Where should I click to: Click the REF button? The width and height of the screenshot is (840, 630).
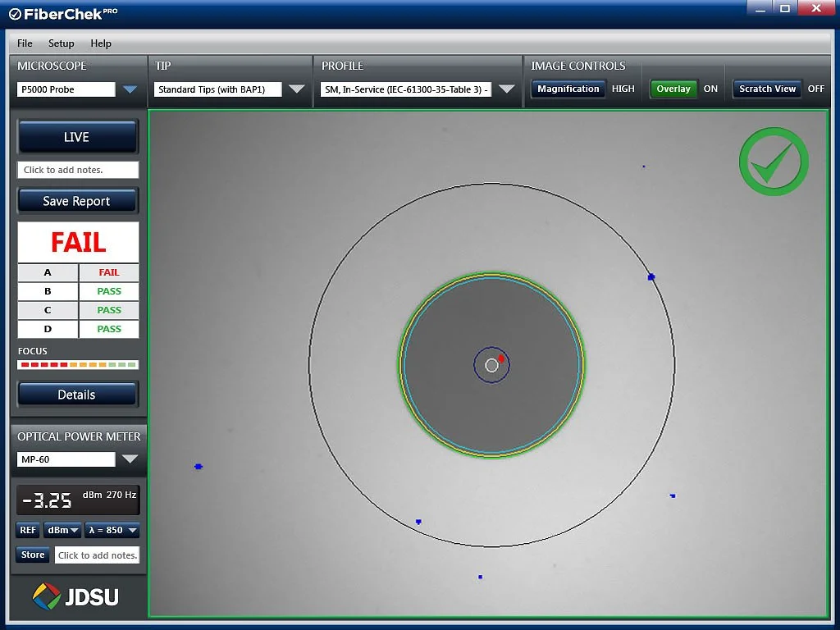coord(28,531)
